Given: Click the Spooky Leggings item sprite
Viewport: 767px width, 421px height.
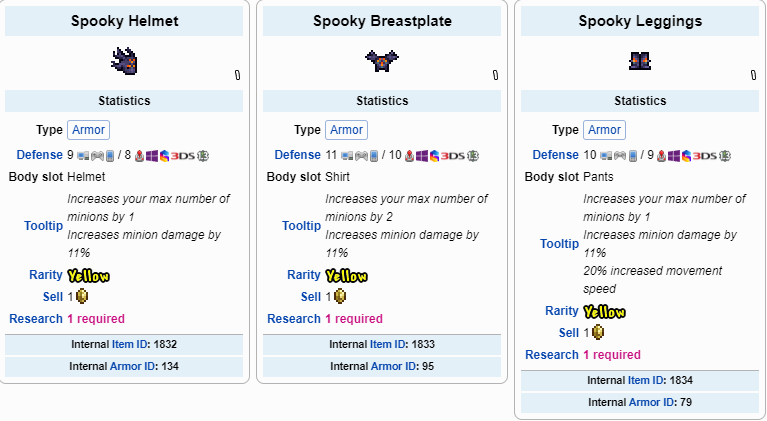Looking at the screenshot, I should [x=640, y=61].
